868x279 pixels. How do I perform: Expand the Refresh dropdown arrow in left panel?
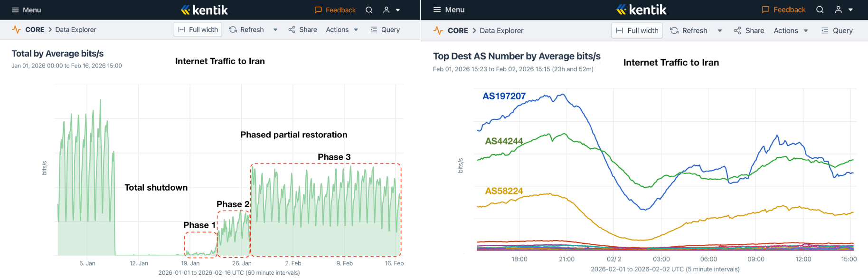point(275,29)
